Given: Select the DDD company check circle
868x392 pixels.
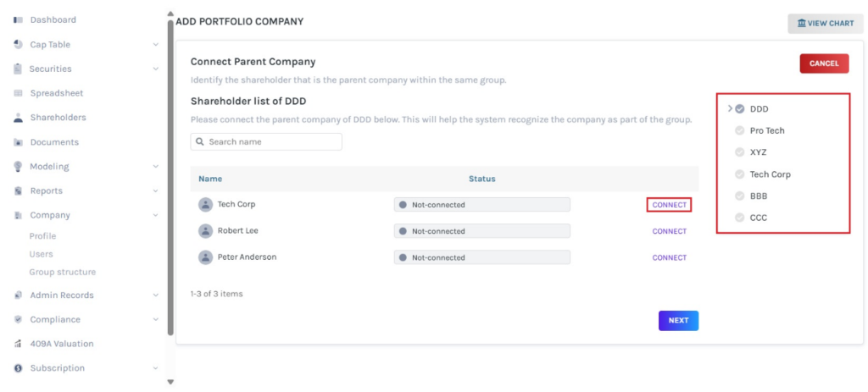Looking at the screenshot, I should 740,109.
